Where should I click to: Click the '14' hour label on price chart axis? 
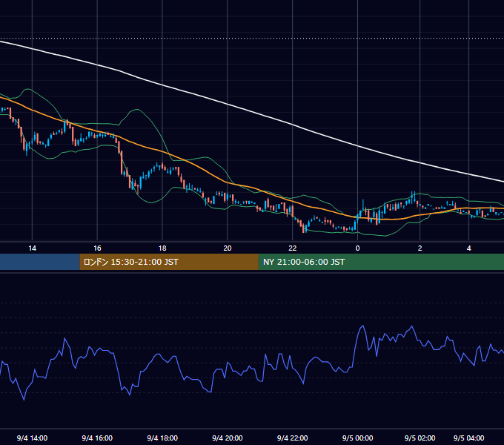(x=32, y=248)
